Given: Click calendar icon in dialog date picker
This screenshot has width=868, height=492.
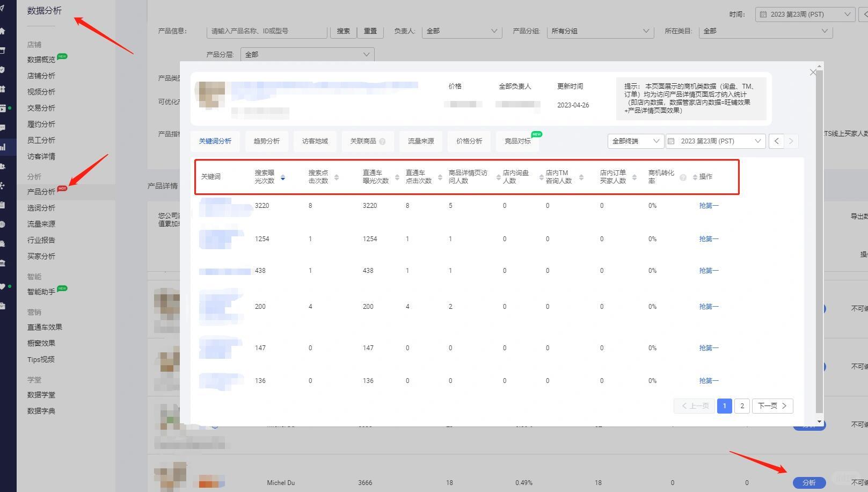Looking at the screenshot, I should 671,141.
